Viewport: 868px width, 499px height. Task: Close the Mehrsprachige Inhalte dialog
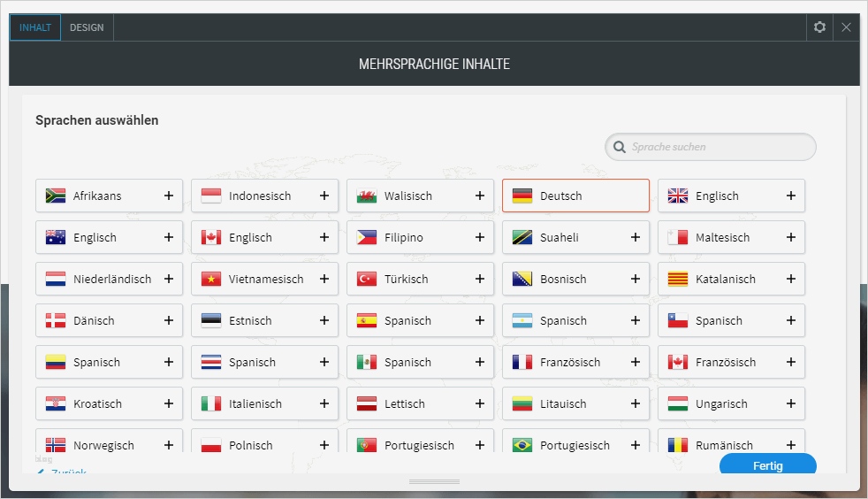tap(846, 27)
